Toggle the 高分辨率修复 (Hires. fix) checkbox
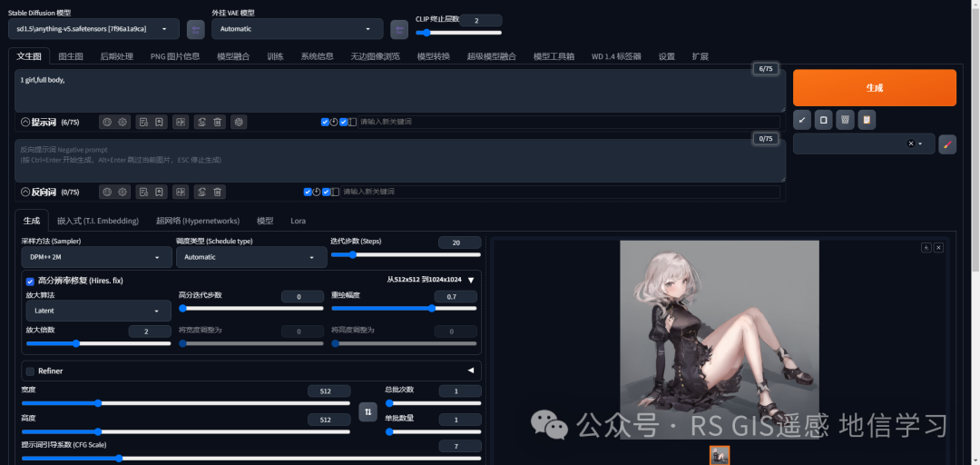Screen dimensions: 980x465 pyautogui.click(x=30, y=281)
